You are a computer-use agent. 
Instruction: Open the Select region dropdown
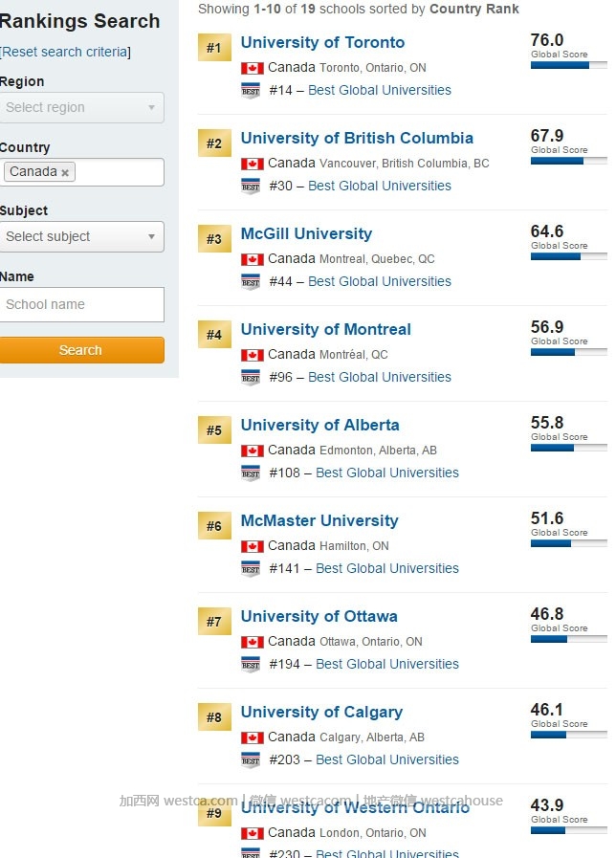(81, 107)
